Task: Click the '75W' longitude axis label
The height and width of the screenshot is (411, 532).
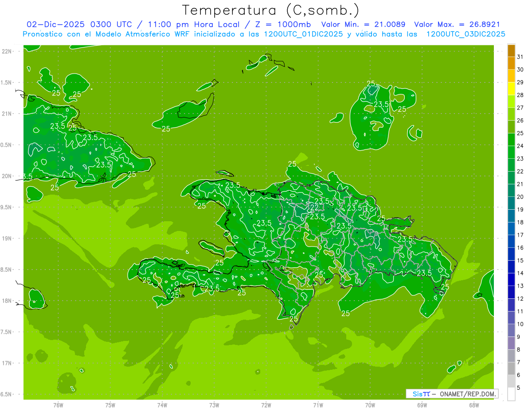Action: point(110,405)
